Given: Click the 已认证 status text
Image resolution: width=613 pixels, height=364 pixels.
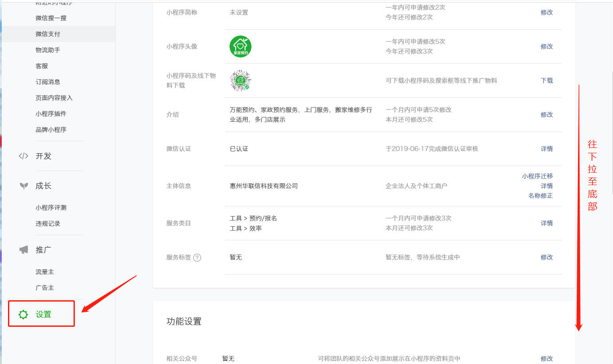Looking at the screenshot, I should click(239, 149).
